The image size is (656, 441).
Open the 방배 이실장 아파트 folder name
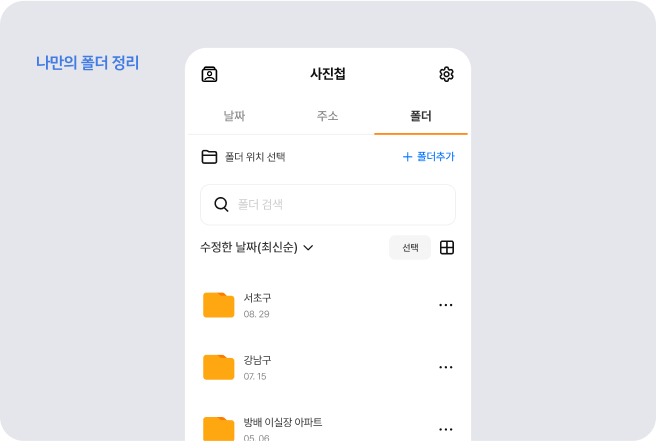point(283,422)
